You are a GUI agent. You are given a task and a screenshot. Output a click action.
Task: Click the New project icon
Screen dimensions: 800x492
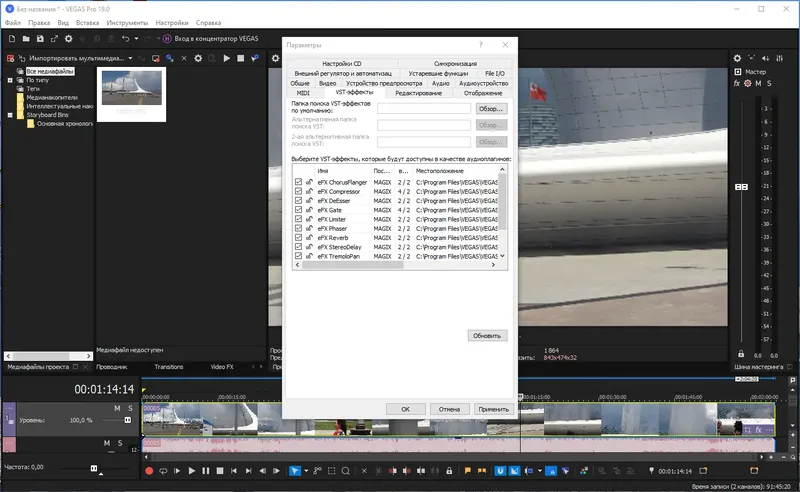pos(12,39)
